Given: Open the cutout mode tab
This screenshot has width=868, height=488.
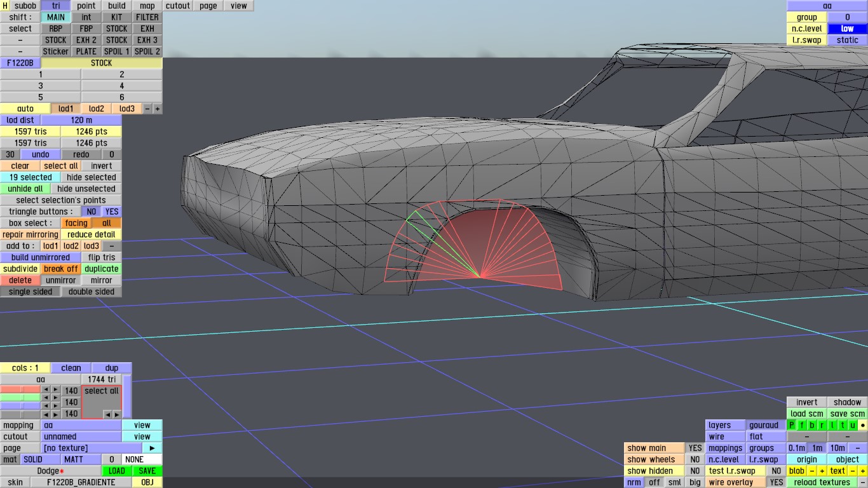Looking at the screenshot, I should click(x=178, y=6).
